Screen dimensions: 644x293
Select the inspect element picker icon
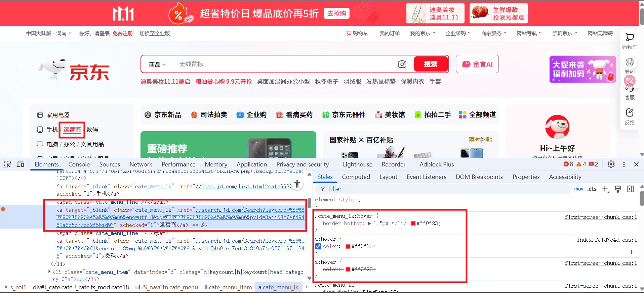click(x=7, y=164)
